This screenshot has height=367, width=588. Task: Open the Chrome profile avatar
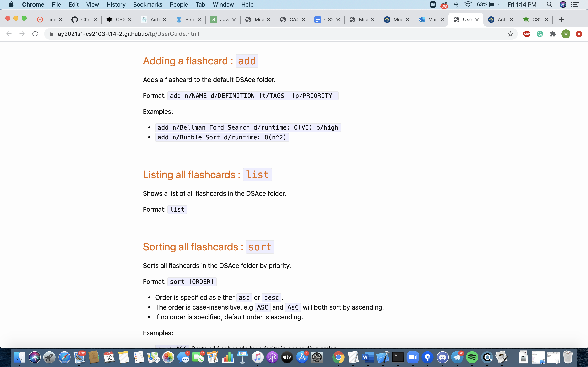(x=566, y=34)
